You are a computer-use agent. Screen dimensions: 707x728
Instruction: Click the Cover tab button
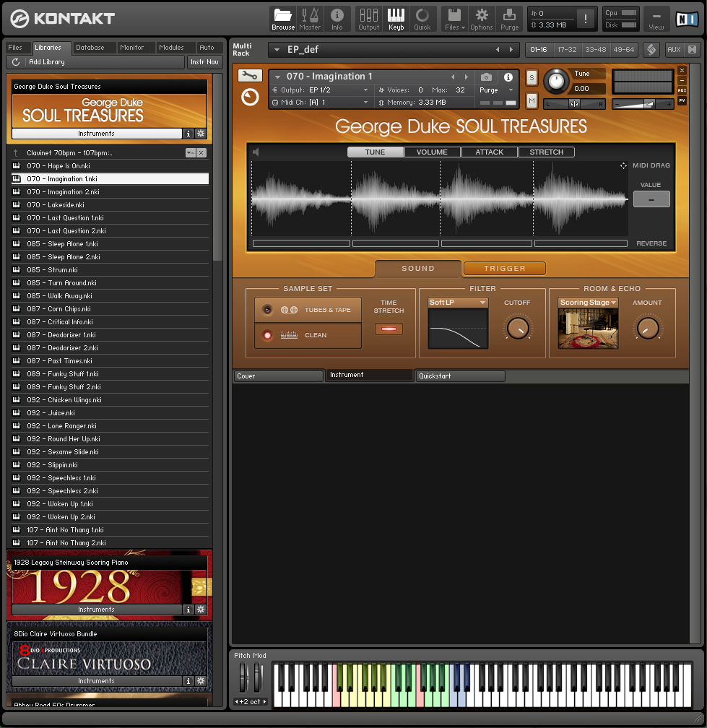pyautogui.click(x=277, y=376)
